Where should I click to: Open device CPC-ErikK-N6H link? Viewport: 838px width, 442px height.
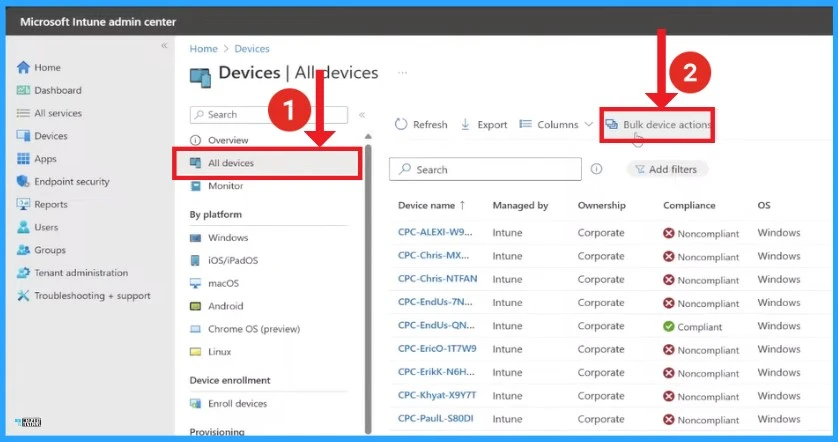436,372
